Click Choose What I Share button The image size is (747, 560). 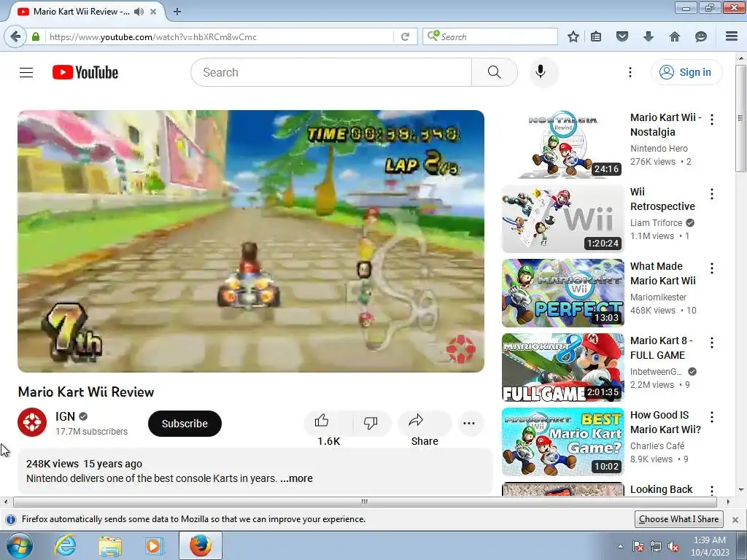coord(679,519)
